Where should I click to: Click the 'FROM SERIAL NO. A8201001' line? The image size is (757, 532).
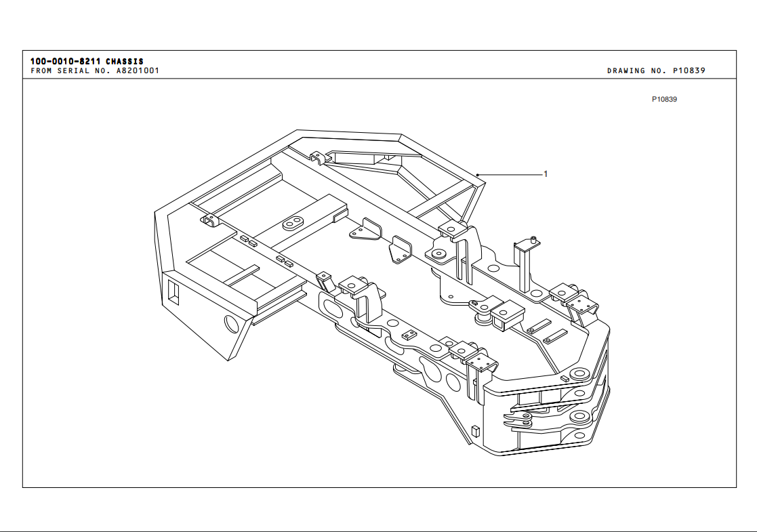pos(95,70)
